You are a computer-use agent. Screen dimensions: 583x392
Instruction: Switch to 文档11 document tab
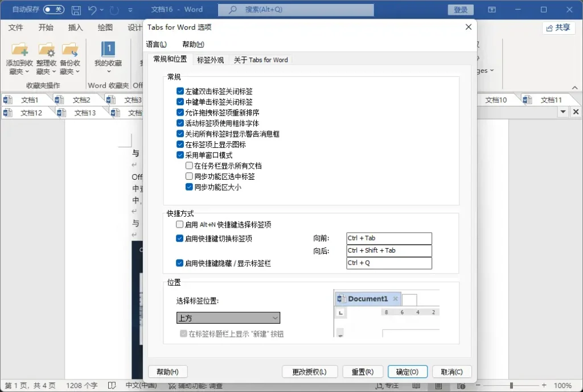pos(549,100)
